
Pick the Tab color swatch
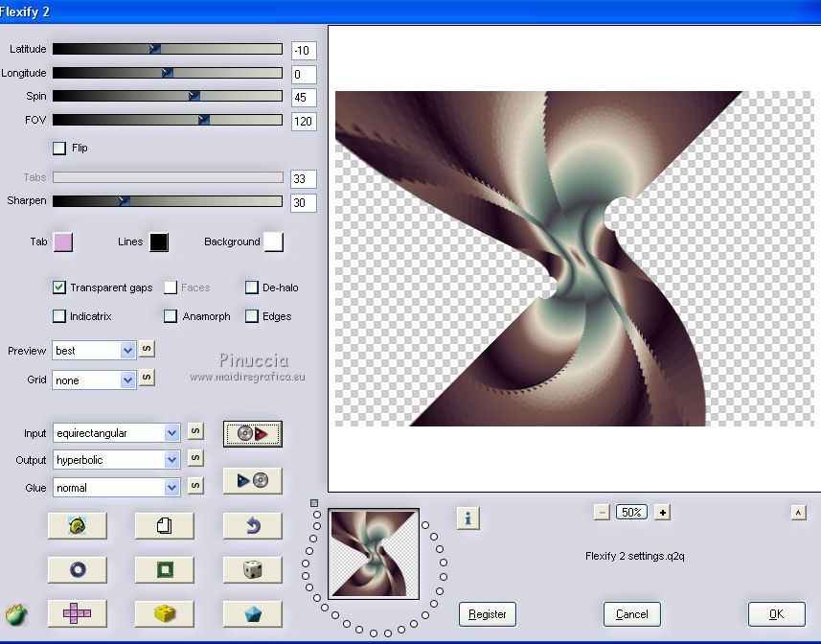coord(63,242)
